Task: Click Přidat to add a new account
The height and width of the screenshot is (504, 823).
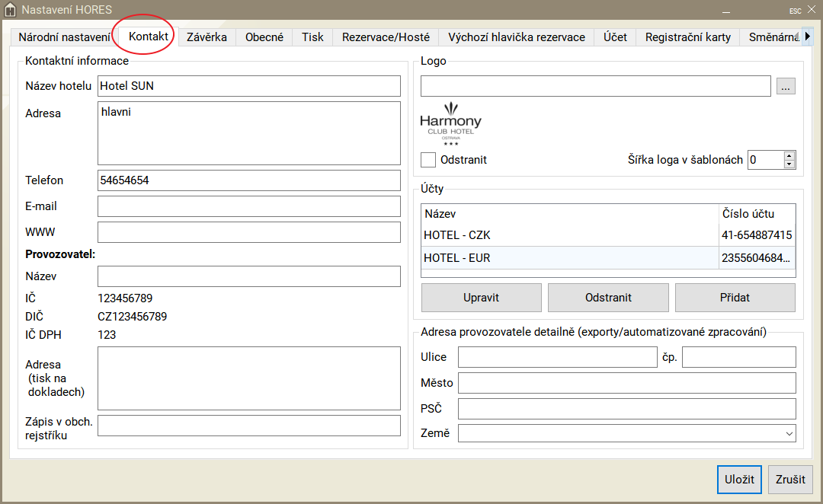Action: pyautogui.click(x=735, y=298)
